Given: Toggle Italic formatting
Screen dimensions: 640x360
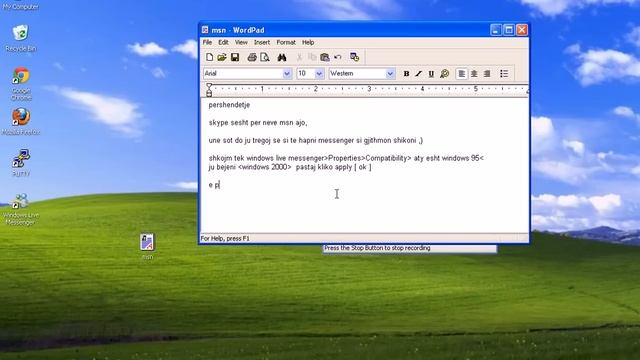Looking at the screenshot, I should click(418, 74).
